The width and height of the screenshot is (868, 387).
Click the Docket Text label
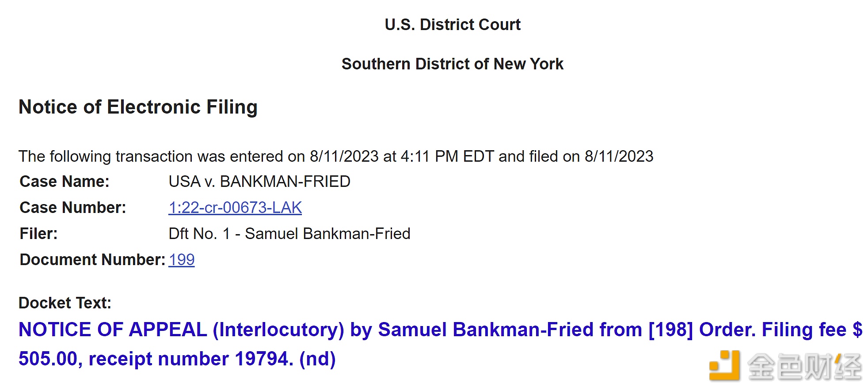(x=65, y=303)
